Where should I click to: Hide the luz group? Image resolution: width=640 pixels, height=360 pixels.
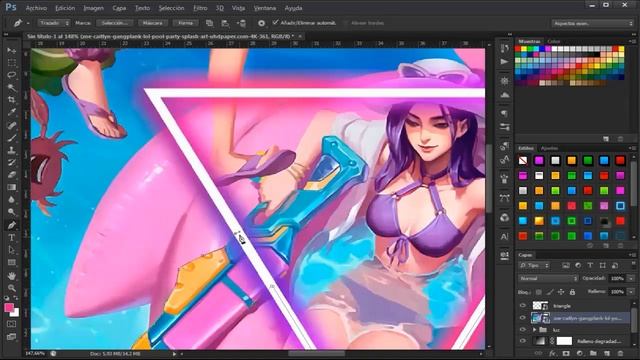523,329
